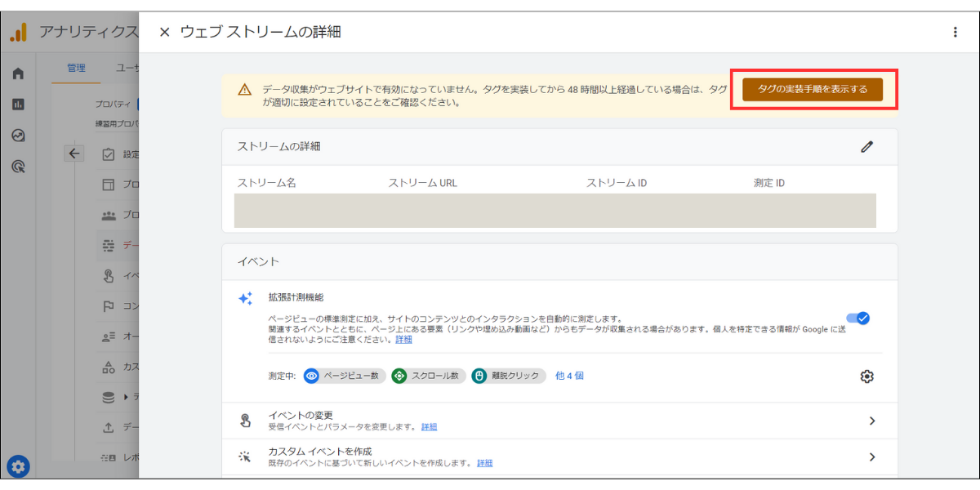The height and width of the screenshot is (490, 980).
Task: Click back arrow button in admin column
Action: (x=74, y=154)
